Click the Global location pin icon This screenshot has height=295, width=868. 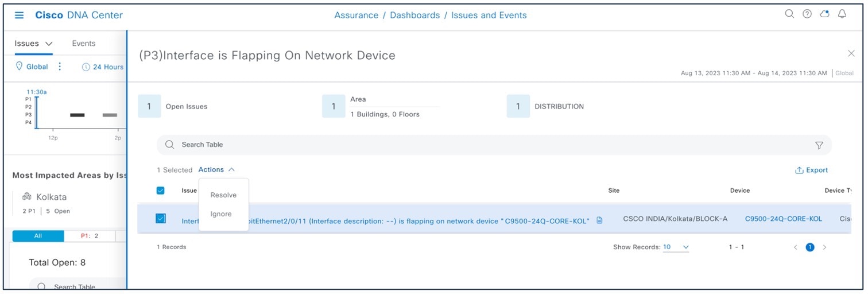[x=19, y=67]
